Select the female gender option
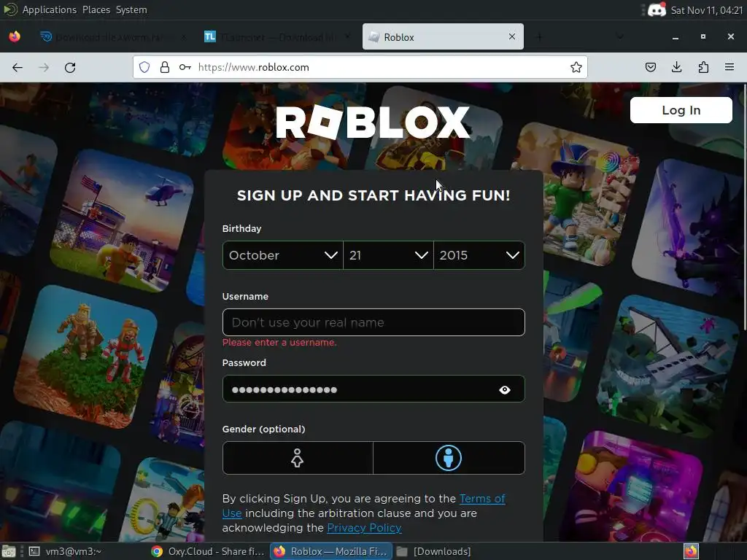This screenshot has height=560, width=747. point(298,458)
